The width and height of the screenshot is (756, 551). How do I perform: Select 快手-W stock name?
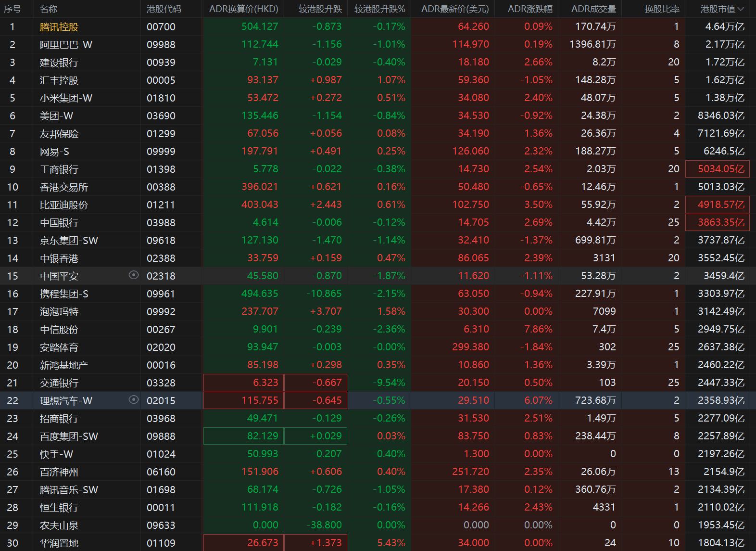coord(56,454)
